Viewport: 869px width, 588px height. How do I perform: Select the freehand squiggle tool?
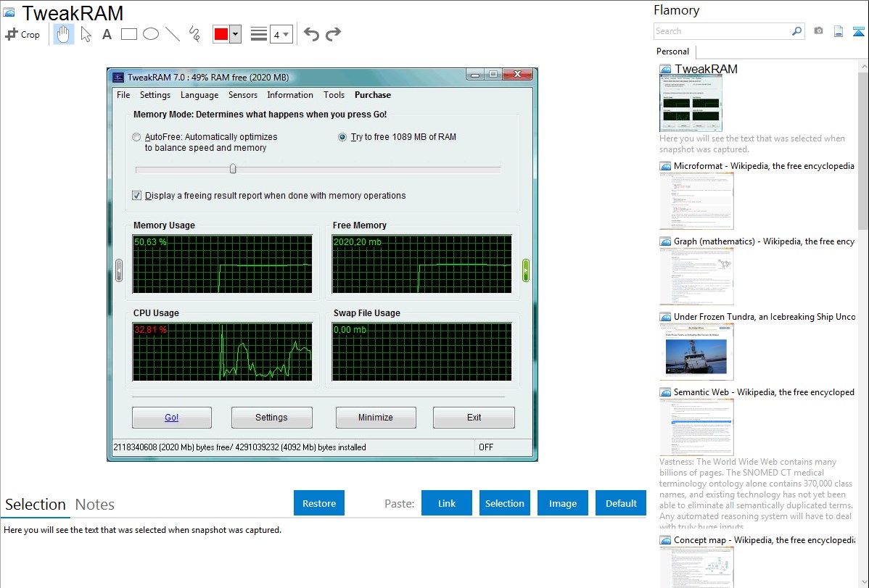194,34
